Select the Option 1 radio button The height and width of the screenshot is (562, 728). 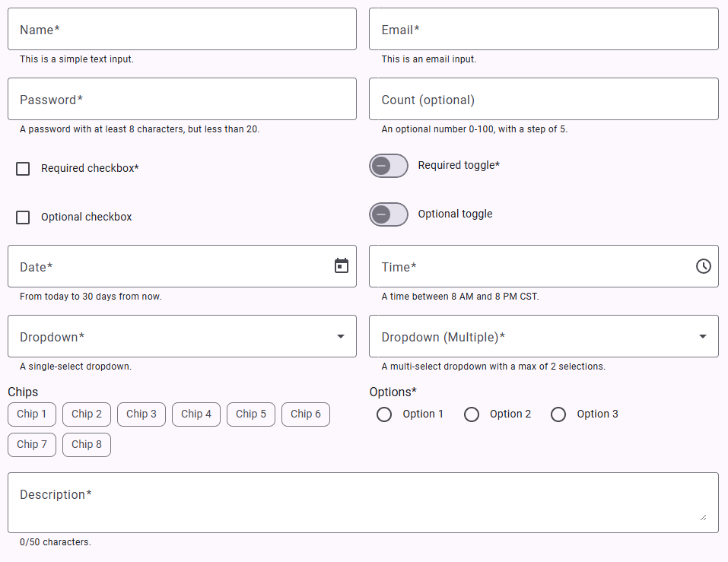[x=384, y=414]
